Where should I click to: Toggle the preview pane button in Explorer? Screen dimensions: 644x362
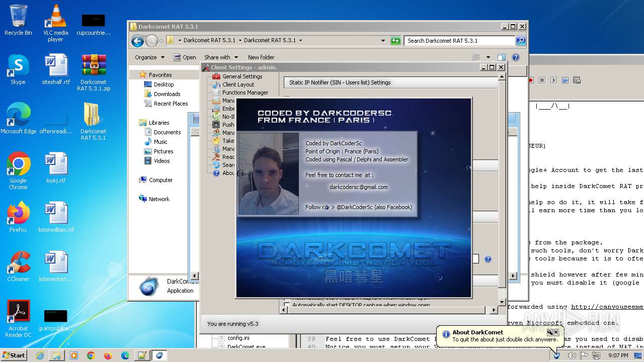coord(501,57)
